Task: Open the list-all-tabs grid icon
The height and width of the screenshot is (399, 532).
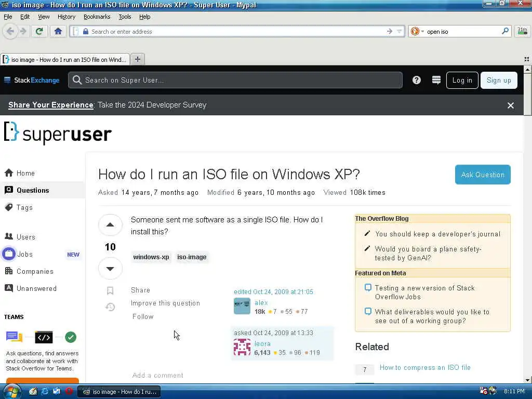Action: (527, 59)
